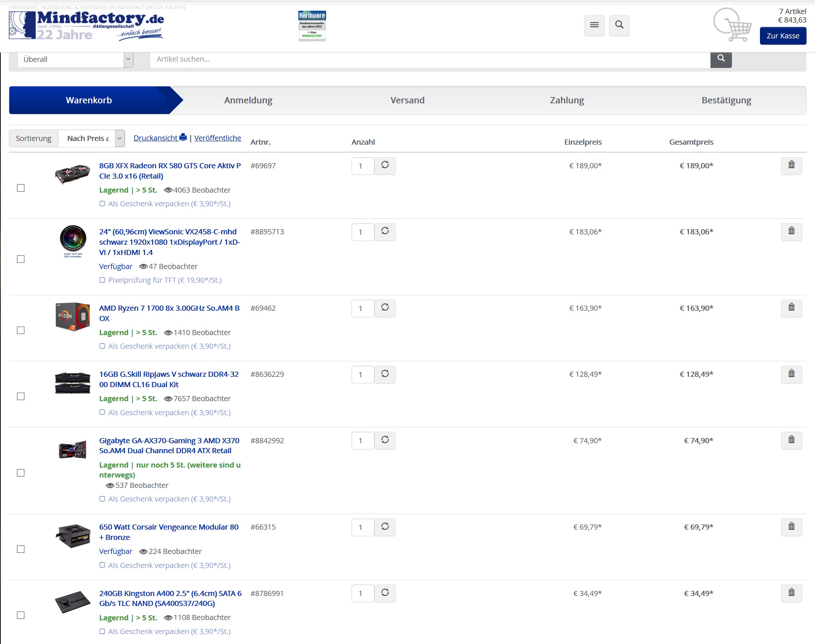815x644 pixels.
Task: Refresh quantity for Corsair Vengeance 650 Watt
Action: click(385, 527)
